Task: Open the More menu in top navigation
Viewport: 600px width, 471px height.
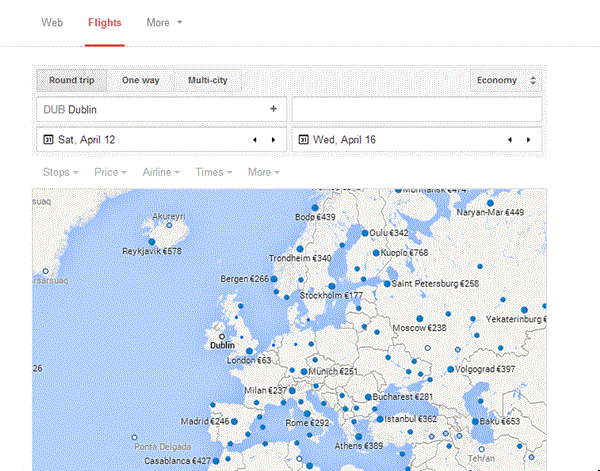Action: tap(164, 22)
